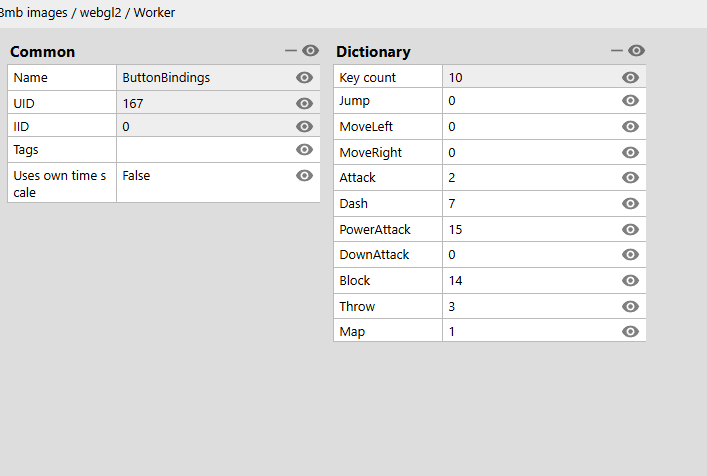Click the eye icon in the Name row
The width and height of the screenshot is (707, 476).
coord(305,77)
